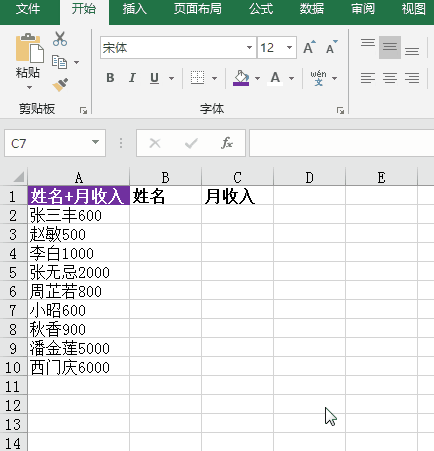Viewport: 434px width, 451px height.
Task: Switch to the 开始 tab
Action: click(x=84, y=9)
